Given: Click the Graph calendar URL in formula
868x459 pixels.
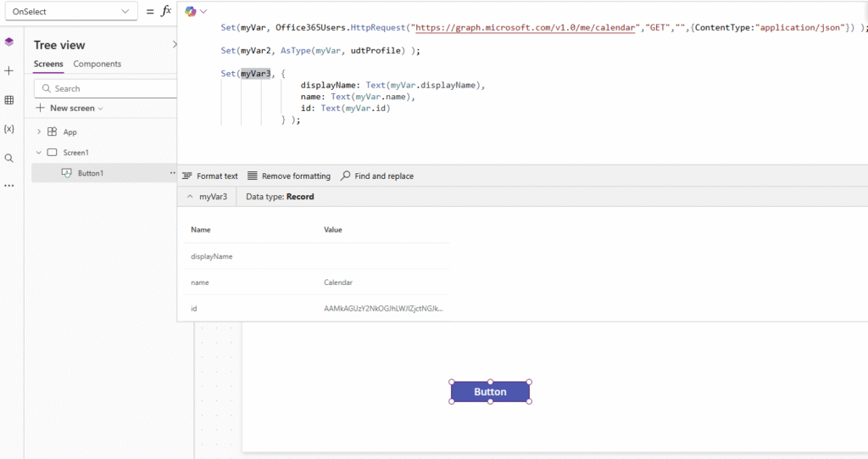Looking at the screenshot, I should [526, 27].
